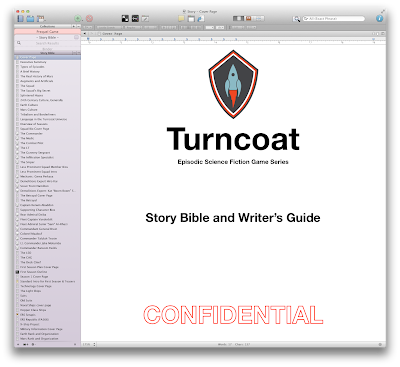
Task: Open 'A Brief History' document
Action: 30,71
